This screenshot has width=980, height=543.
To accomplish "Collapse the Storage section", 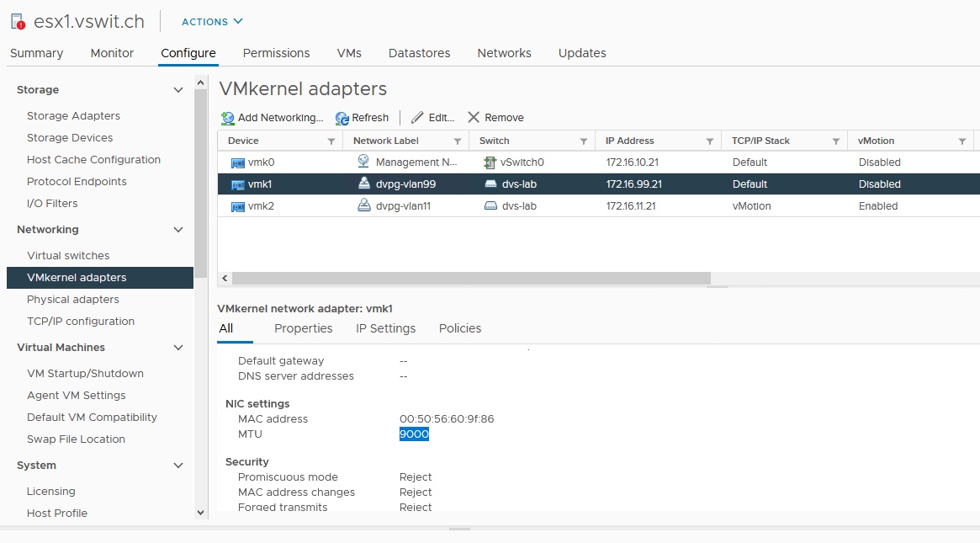I will click(177, 90).
